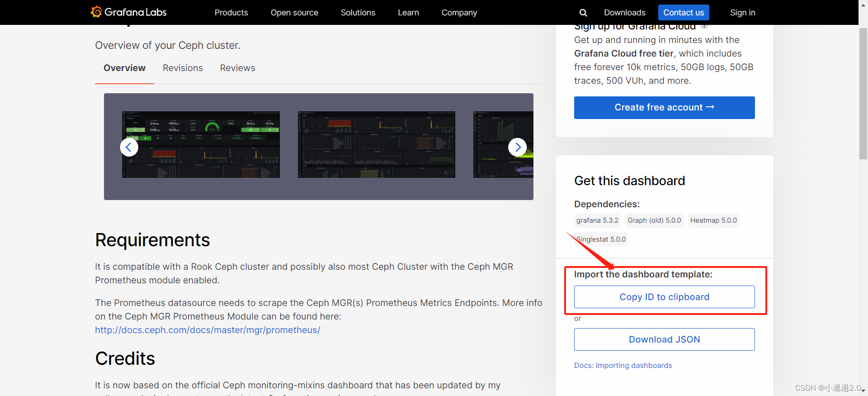Click Sign in link
The height and width of the screenshot is (396, 868).
(743, 13)
